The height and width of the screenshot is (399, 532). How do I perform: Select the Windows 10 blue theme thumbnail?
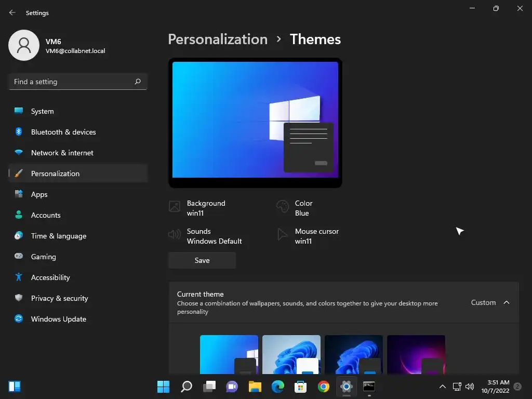pos(229,354)
